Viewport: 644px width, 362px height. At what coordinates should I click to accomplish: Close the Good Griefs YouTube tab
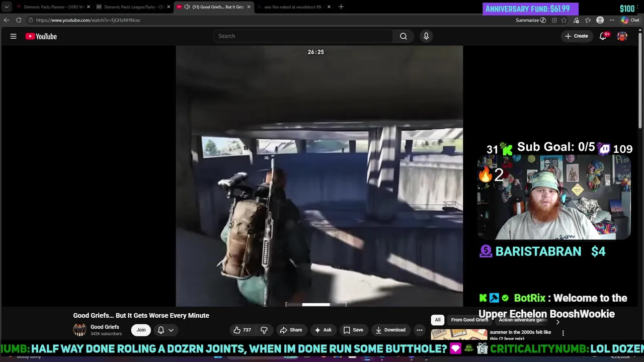pos(249,7)
